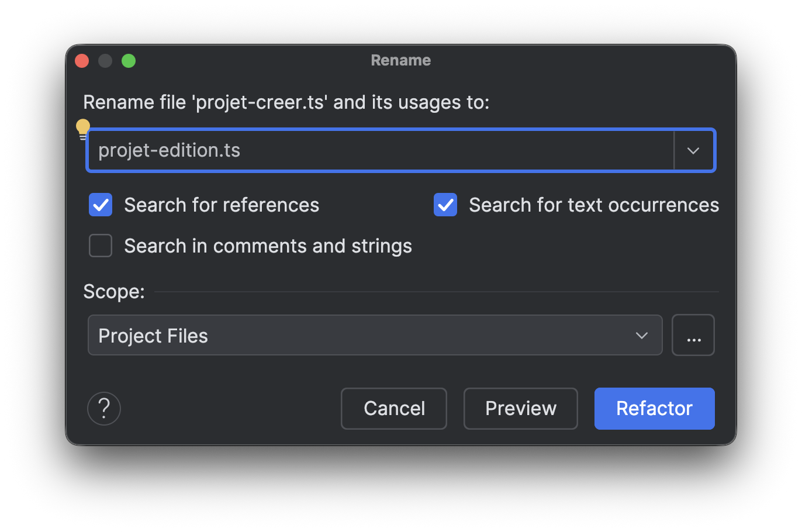Uncheck the Search for references checkbox

101,205
